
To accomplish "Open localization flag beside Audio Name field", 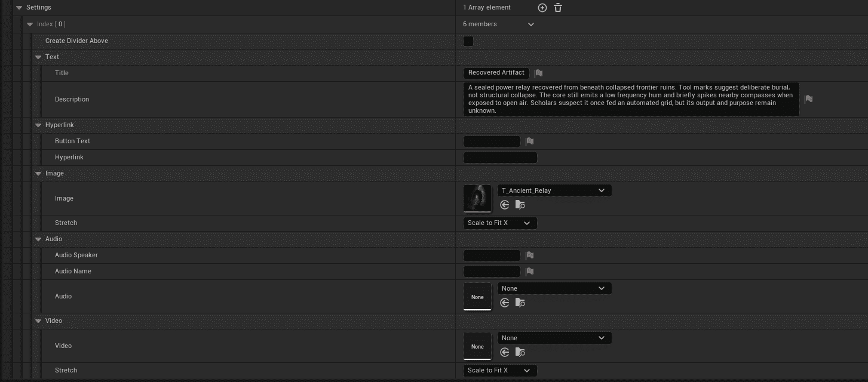I will 529,272.
